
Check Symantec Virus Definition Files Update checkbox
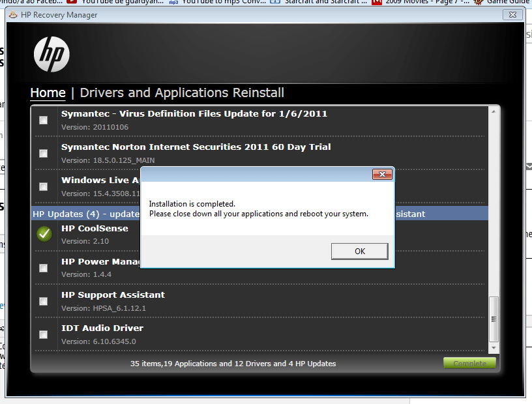(44, 120)
